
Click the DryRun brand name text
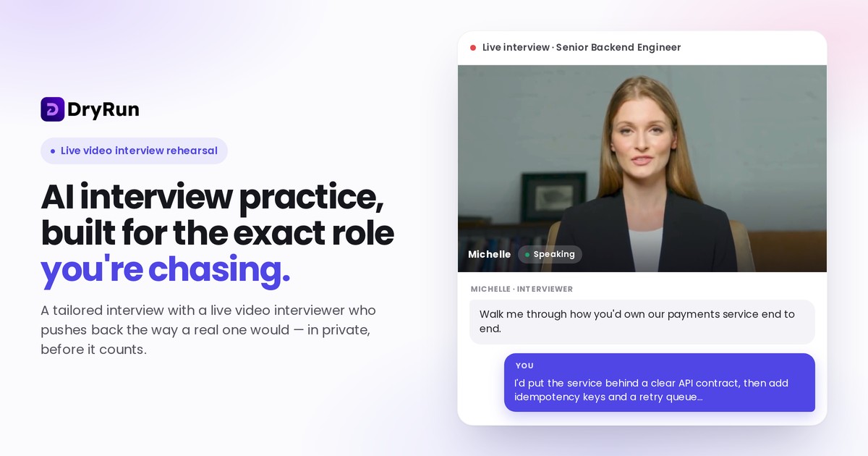103,109
